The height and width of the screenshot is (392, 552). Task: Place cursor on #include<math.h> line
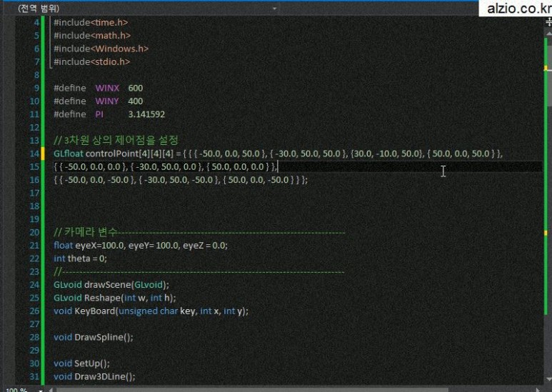92,36
